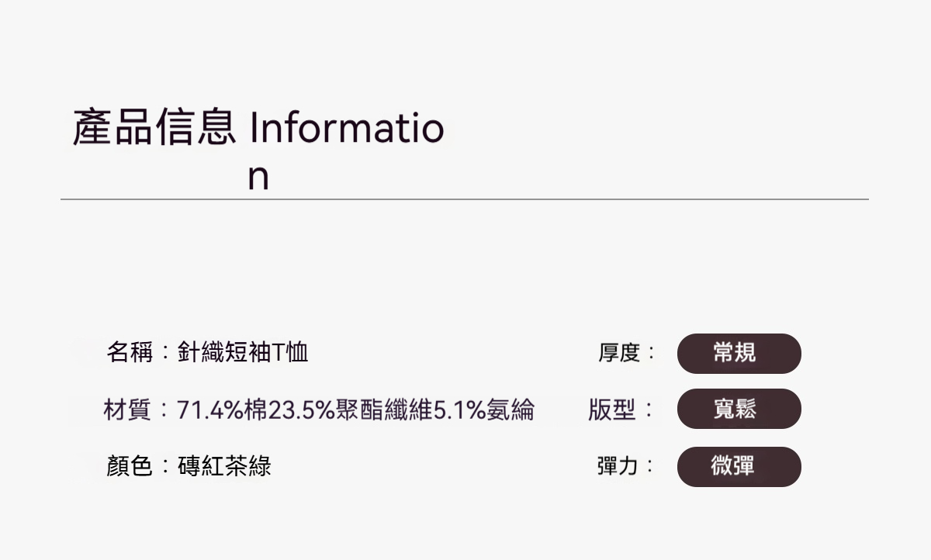This screenshot has height=560, width=931.
Task: Click the 產品信息 heading
Action: [154, 129]
